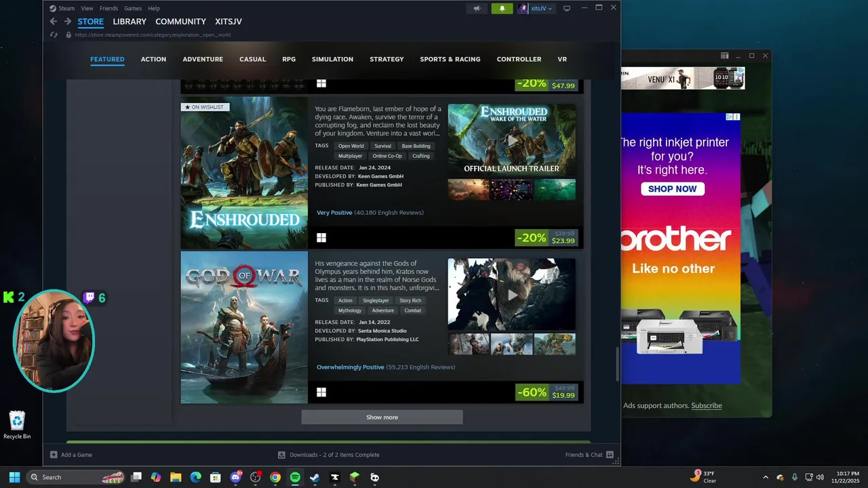
Task: Click the Downloads status icon
Action: pyautogui.click(x=281, y=455)
